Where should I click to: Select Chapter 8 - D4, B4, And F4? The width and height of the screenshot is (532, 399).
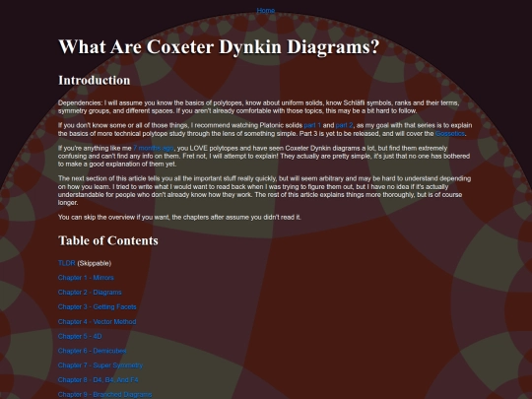99,379
